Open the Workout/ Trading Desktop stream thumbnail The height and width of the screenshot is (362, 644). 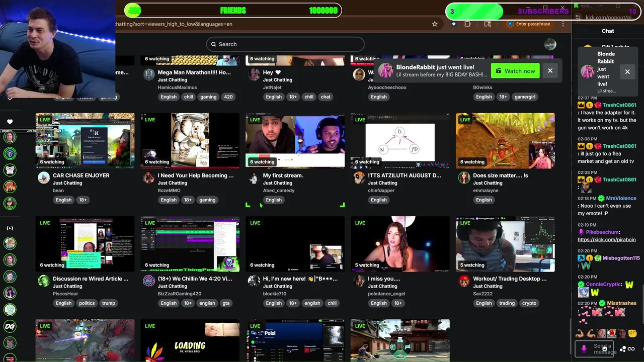505,244
